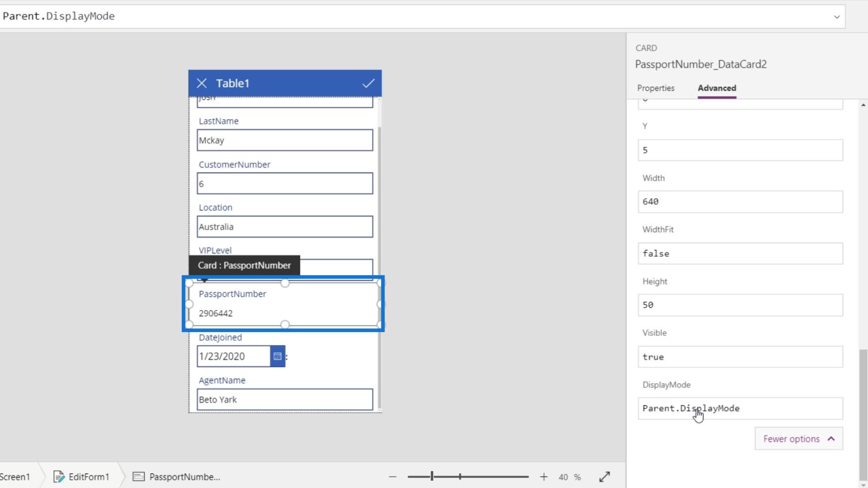Click the checkmark submit icon in Table1 header
The width and height of the screenshot is (868, 488).
[368, 83]
